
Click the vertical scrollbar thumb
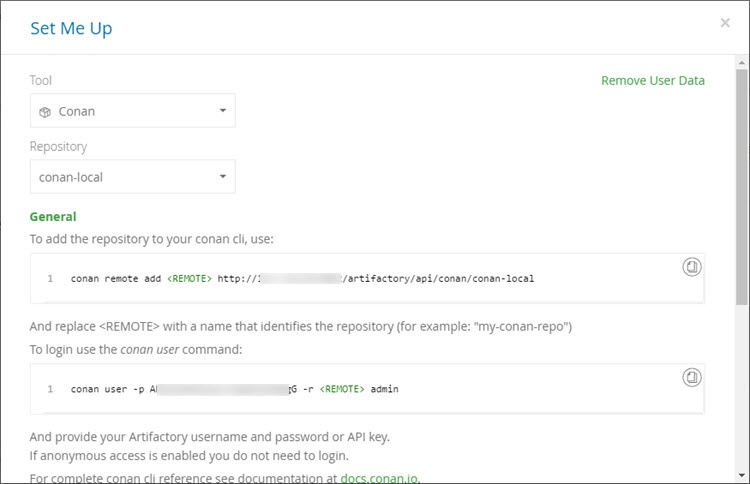click(741, 185)
